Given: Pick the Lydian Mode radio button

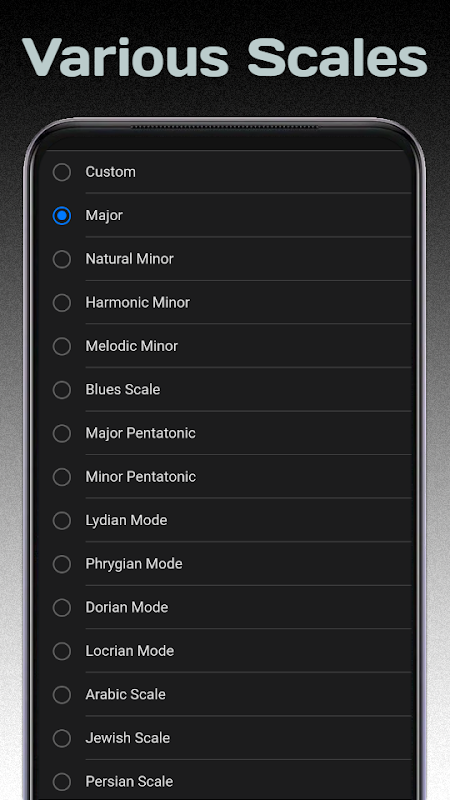Looking at the screenshot, I should click(62, 520).
